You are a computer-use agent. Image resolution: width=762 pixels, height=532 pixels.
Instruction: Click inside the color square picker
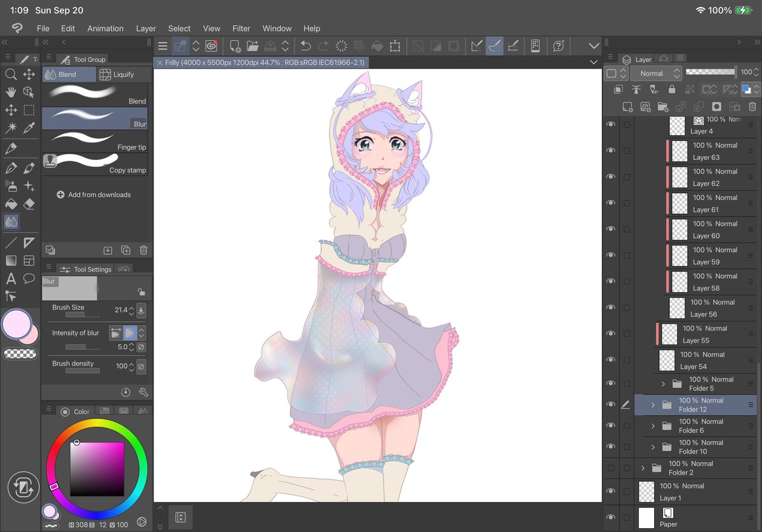(97, 469)
